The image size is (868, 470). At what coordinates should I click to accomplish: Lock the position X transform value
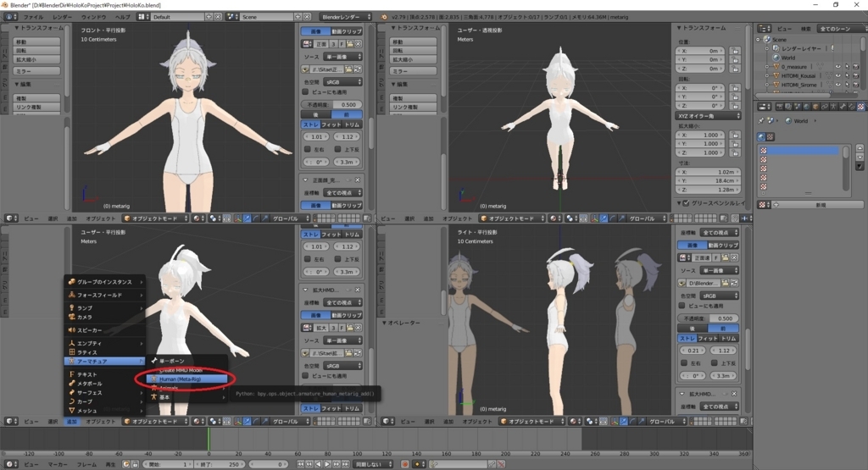tap(735, 50)
